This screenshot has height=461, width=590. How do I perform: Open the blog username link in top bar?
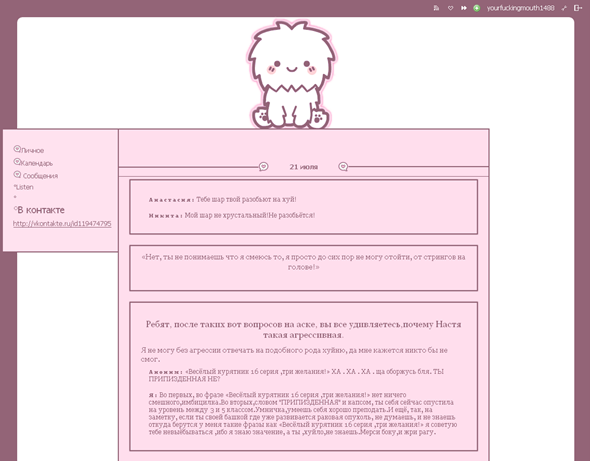click(x=520, y=8)
